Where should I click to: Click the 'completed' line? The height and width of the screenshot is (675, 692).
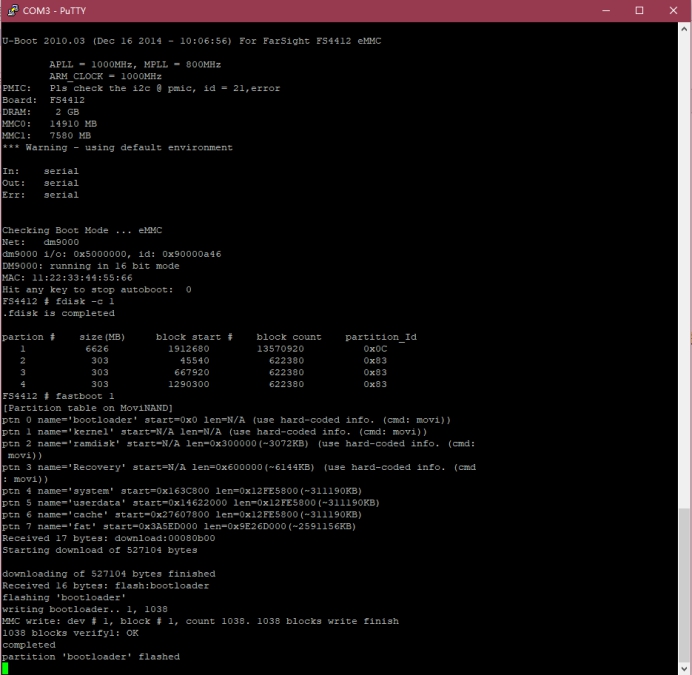click(29, 645)
